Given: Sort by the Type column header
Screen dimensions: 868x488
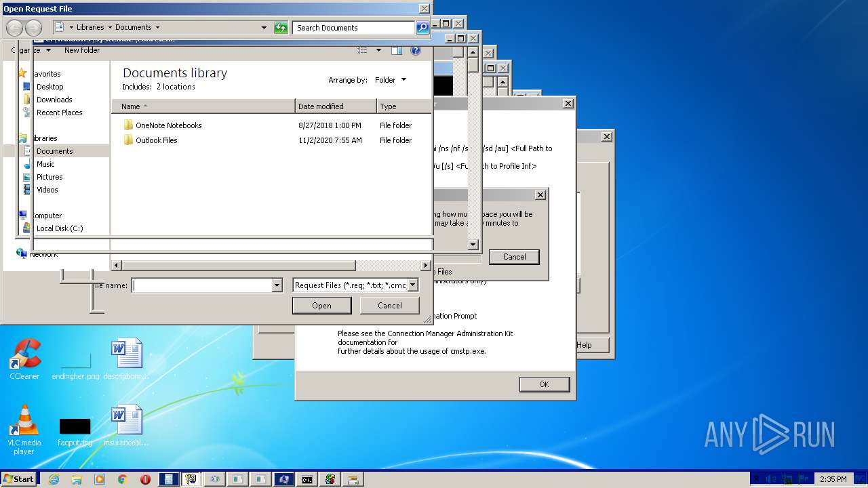Looking at the screenshot, I should (x=403, y=106).
